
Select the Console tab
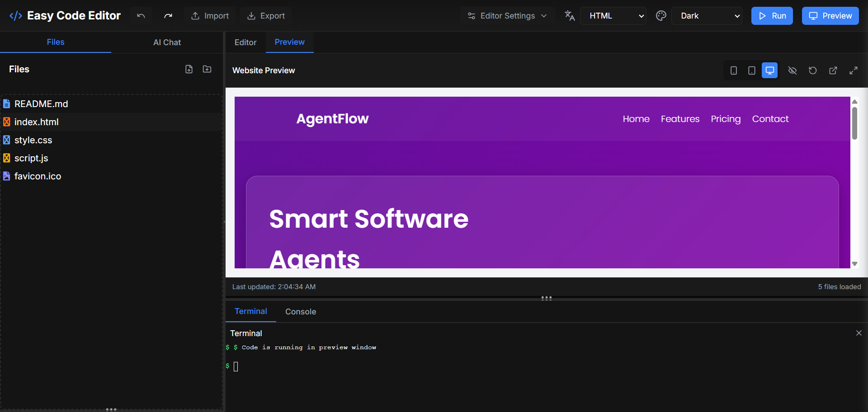click(301, 312)
